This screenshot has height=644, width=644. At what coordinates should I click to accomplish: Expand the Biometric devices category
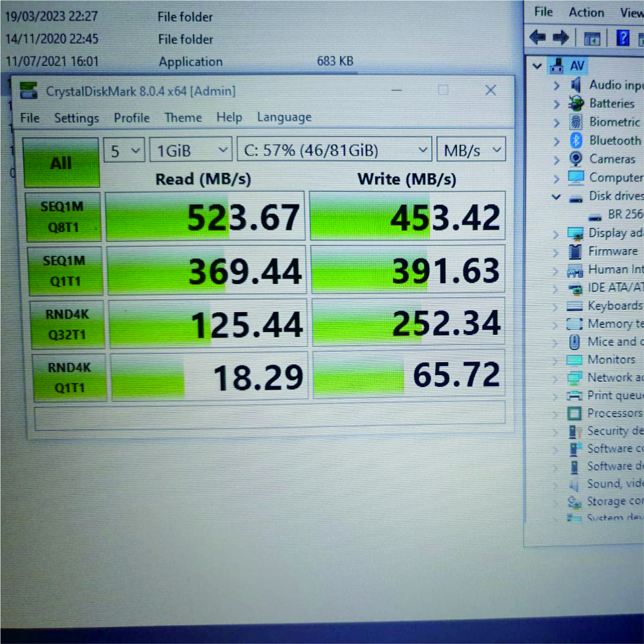coord(556,123)
